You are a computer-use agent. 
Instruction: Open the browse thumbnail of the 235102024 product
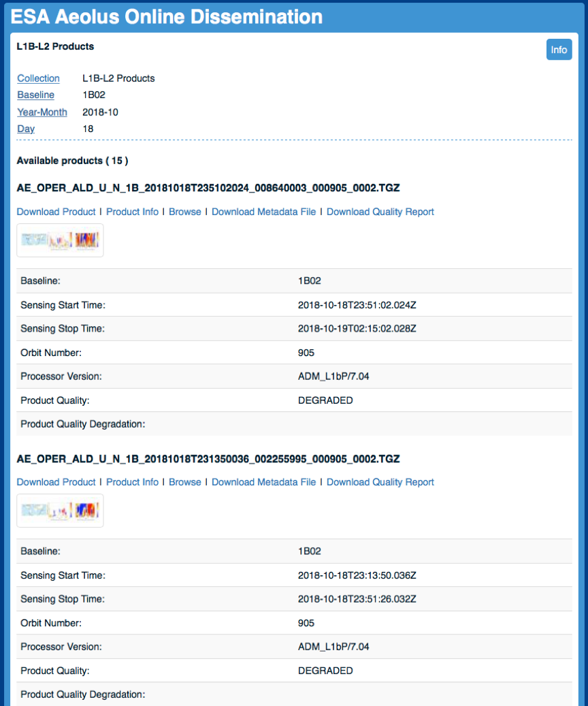point(60,240)
